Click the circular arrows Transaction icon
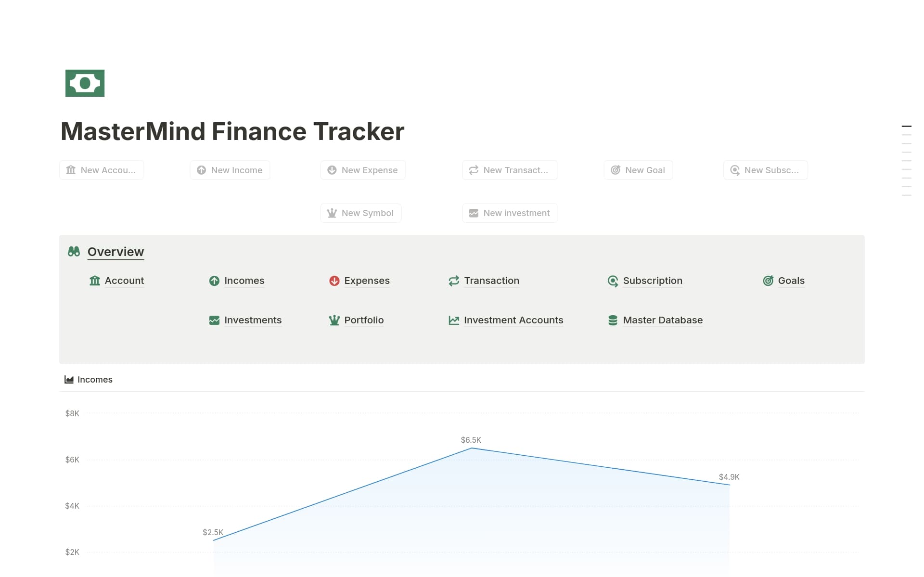The image size is (924, 577). [453, 281]
